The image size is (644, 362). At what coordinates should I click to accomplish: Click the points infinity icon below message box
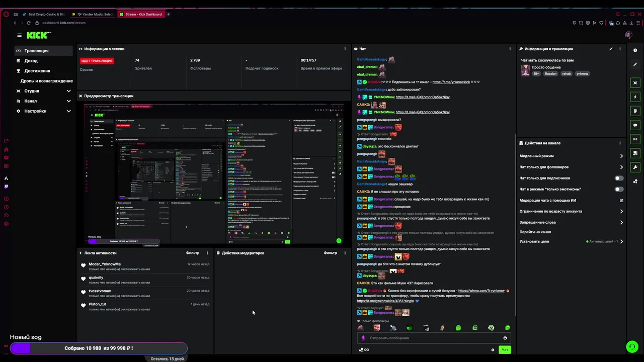point(364,350)
